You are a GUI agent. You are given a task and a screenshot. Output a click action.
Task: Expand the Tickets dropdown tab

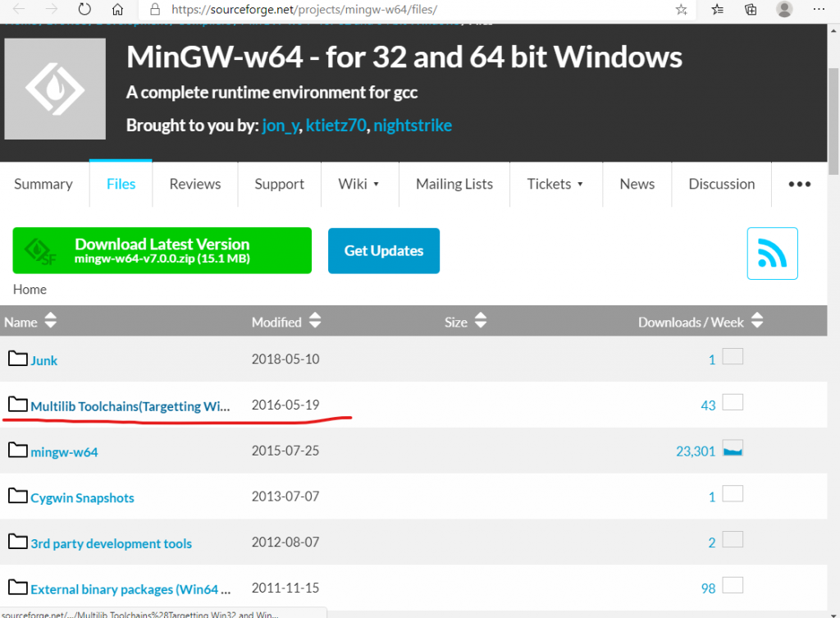point(555,184)
